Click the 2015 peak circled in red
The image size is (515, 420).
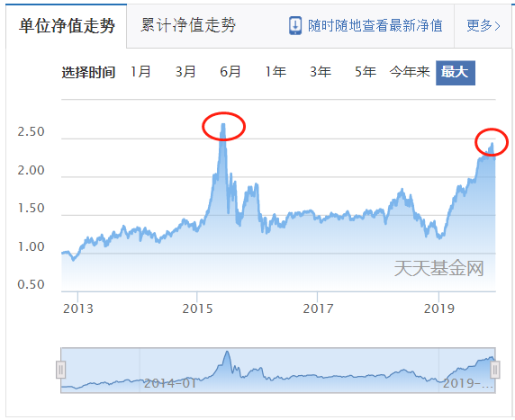223,126
